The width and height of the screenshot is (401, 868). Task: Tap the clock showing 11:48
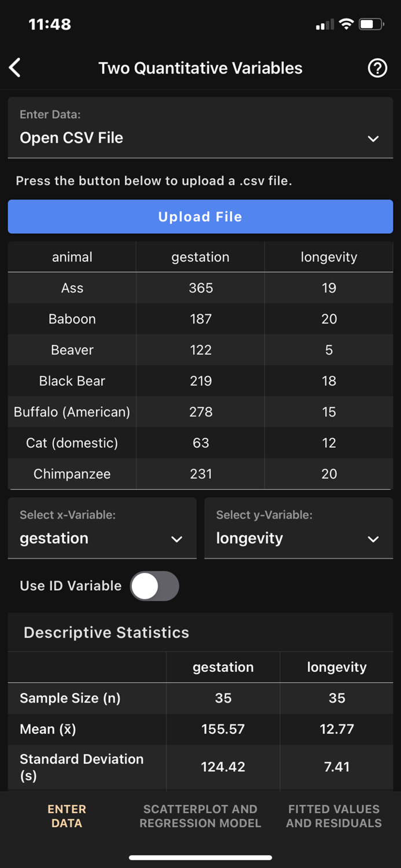point(49,24)
